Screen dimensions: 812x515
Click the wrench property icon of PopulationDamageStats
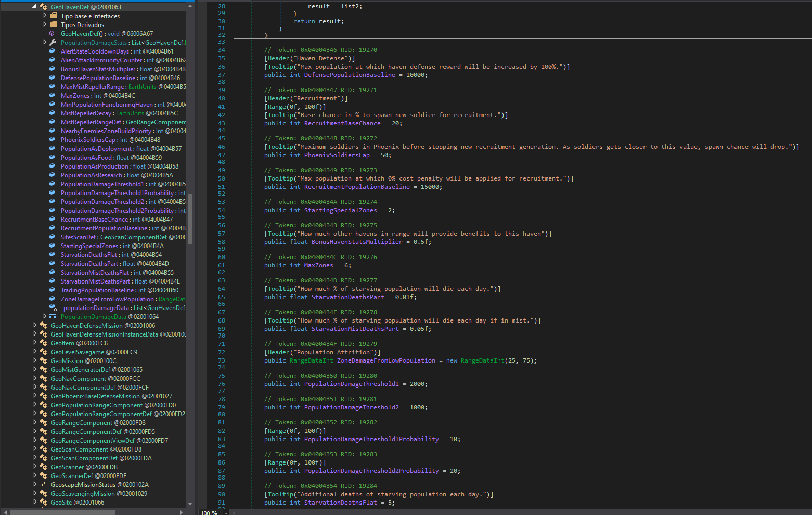[x=53, y=42]
